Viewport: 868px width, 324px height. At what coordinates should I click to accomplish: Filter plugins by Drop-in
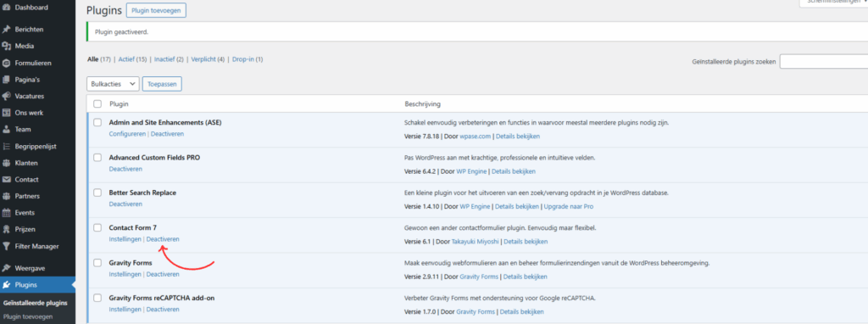coord(243,59)
